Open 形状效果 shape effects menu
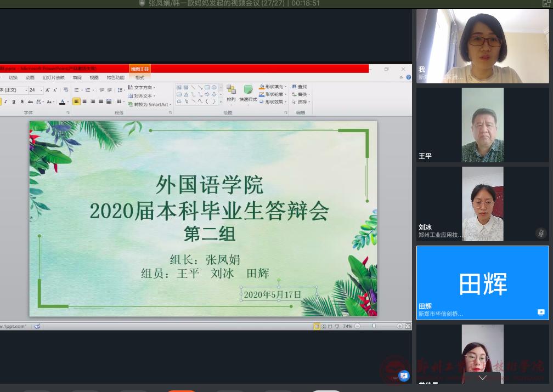 tap(273, 102)
